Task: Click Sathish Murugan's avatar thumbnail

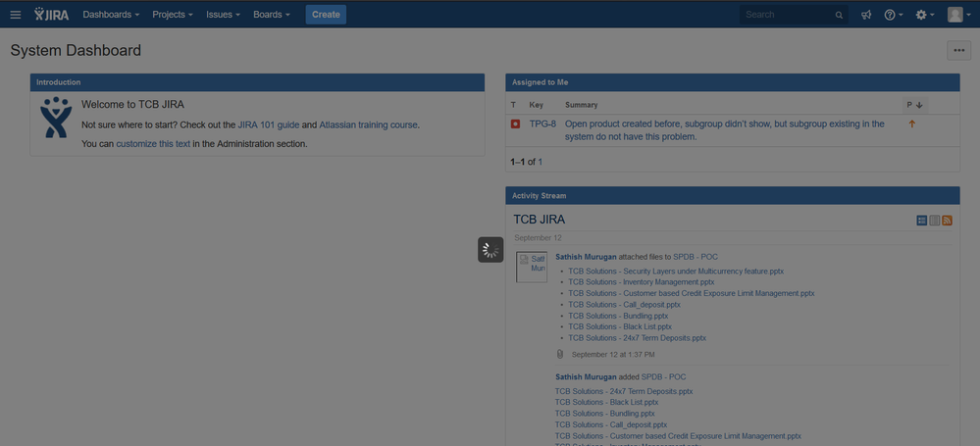Action: coord(532,267)
